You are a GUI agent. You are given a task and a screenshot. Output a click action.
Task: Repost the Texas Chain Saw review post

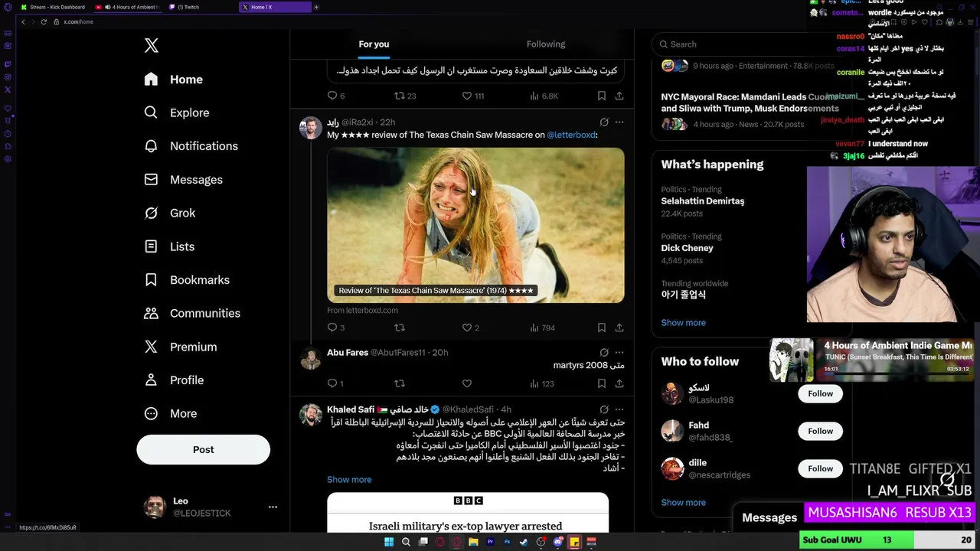click(x=399, y=328)
